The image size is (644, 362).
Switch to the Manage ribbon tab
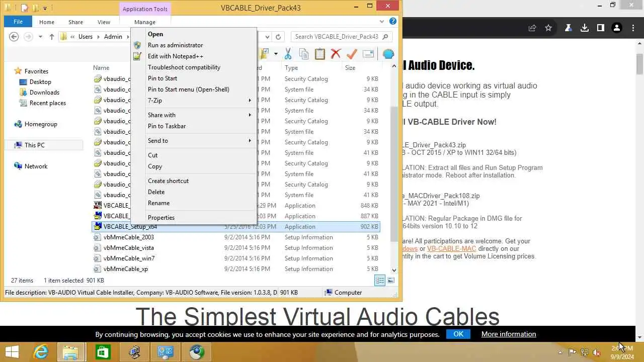[145, 22]
